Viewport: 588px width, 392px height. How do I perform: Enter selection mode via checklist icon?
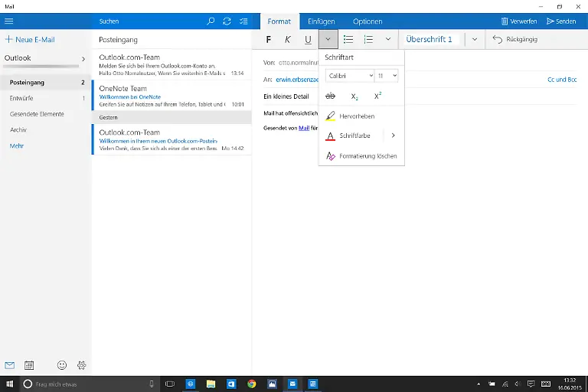pyautogui.click(x=243, y=21)
